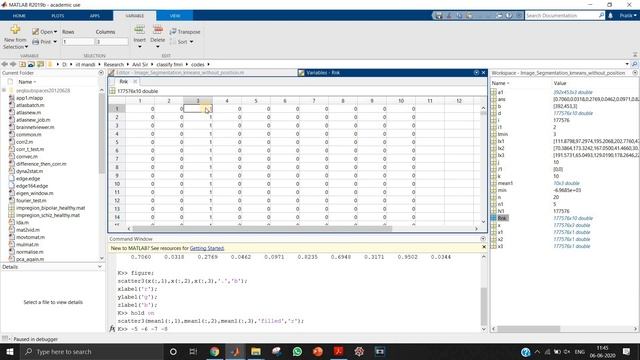The image size is (640, 360).
Task: Click column 4 header in Rnk table
Action: click(x=227, y=101)
